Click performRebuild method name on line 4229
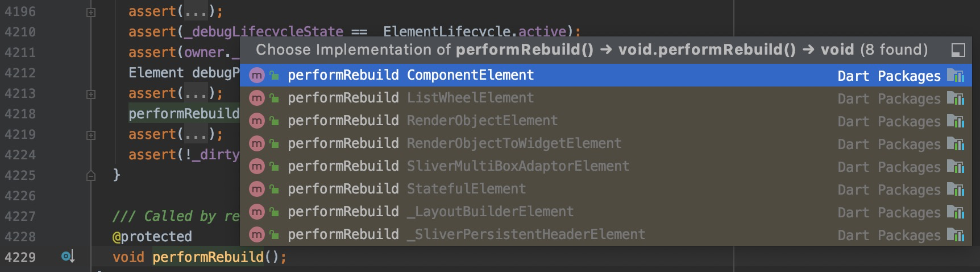Image resolution: width=980 pixels, height=272 pixels. click(x=208, y=257)
